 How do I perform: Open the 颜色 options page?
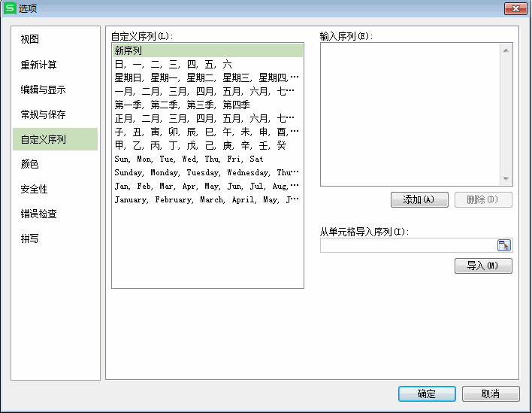click(x=56, y=164)
